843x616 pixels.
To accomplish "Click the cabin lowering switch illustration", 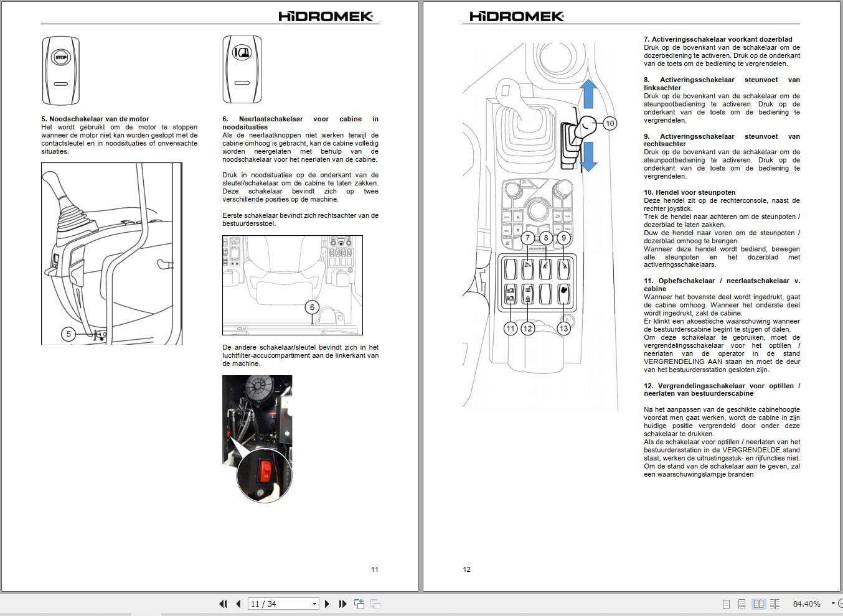I will [242, 69].
